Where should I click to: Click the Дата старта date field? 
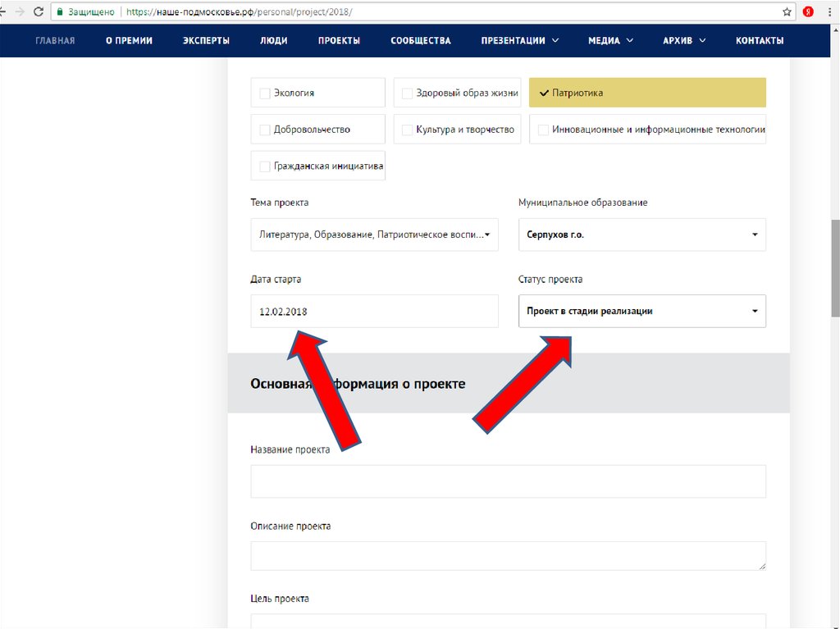click(x=374, y=312)
